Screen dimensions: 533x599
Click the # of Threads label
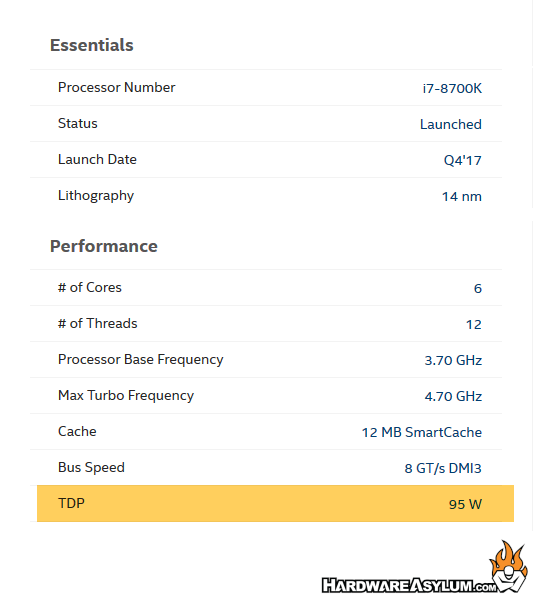[97, 323]
